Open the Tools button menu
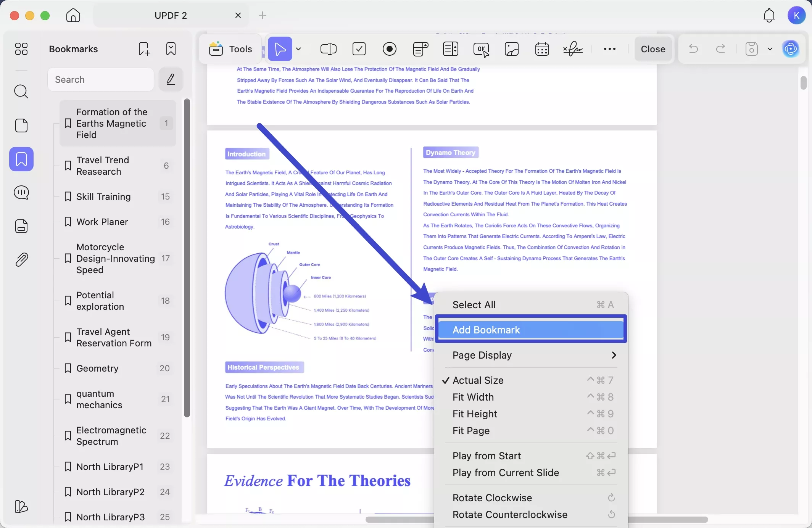Image resolution: width=812 pixels, height=528 pixels. 230,49
